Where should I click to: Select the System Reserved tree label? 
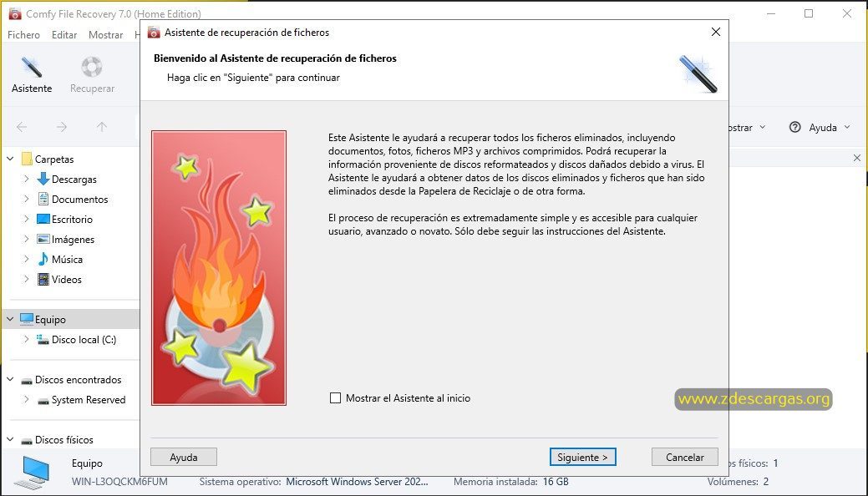[89, 400]
